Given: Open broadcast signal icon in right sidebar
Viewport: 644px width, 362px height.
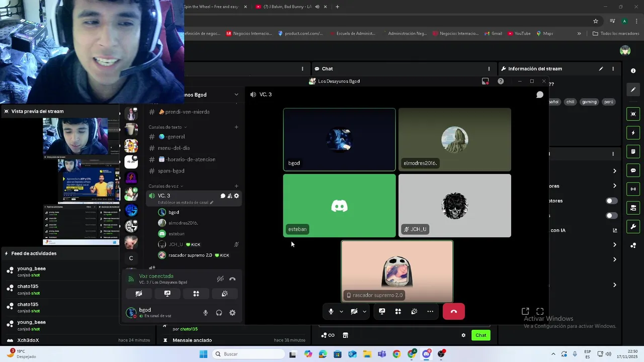Looking at the screenshot, I should click(x=633, y=189).
